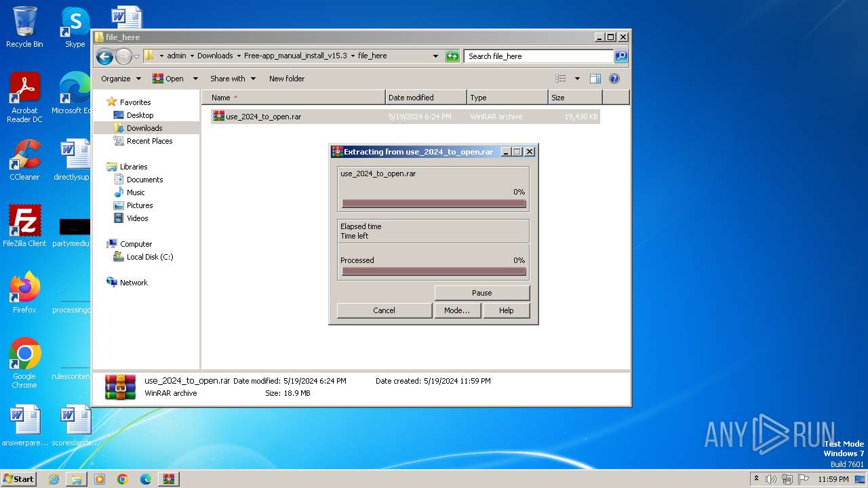Open the FileZilla Client shortcut
The width and height of the screenshot is (868, 488).
coord(24,226)
